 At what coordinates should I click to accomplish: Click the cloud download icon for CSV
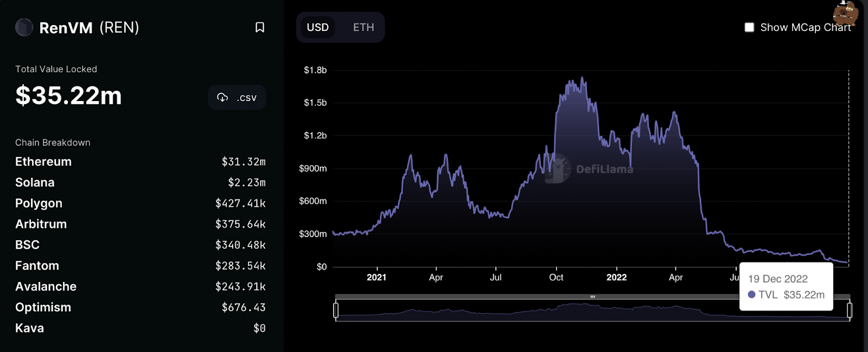coord(222,97)
